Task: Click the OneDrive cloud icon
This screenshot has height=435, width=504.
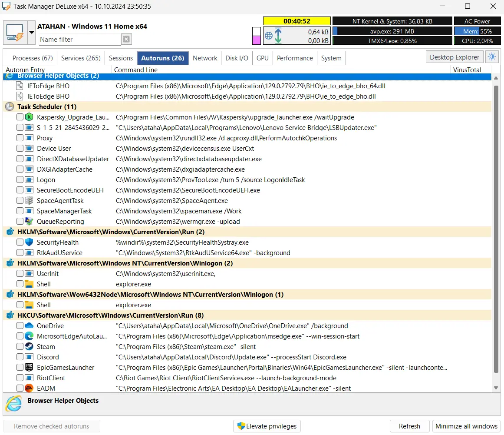Action: coord(29,325)
